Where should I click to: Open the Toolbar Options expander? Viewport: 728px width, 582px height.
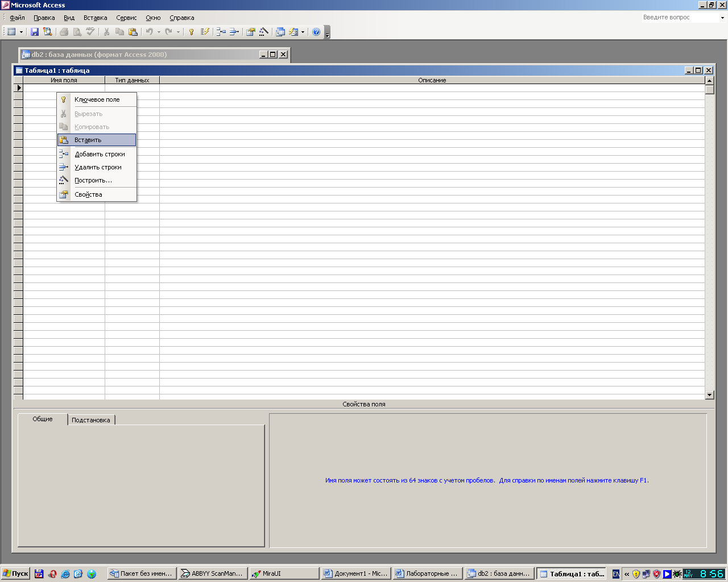(327, 33)
